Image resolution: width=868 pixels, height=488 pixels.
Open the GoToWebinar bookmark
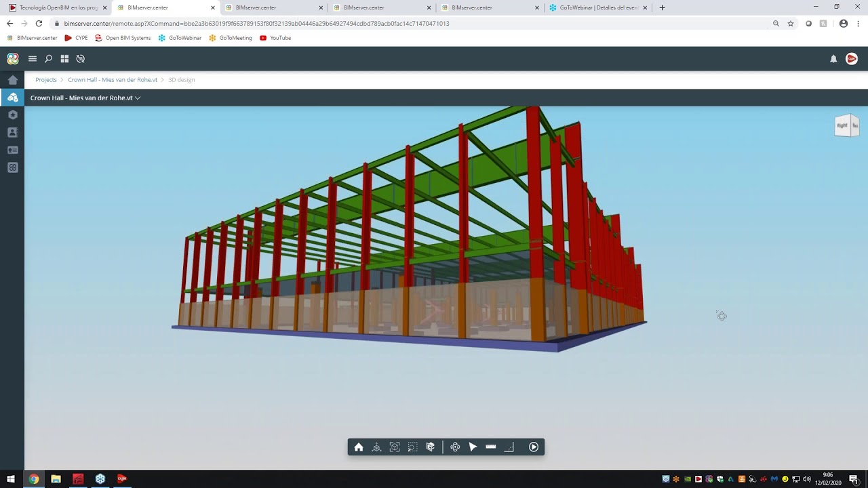(x=180, y=38)
